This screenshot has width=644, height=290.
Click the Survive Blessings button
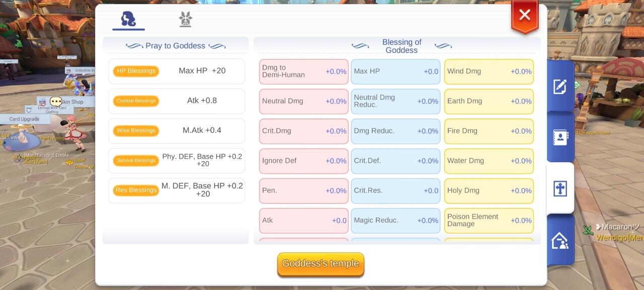[x=136, y=161]
